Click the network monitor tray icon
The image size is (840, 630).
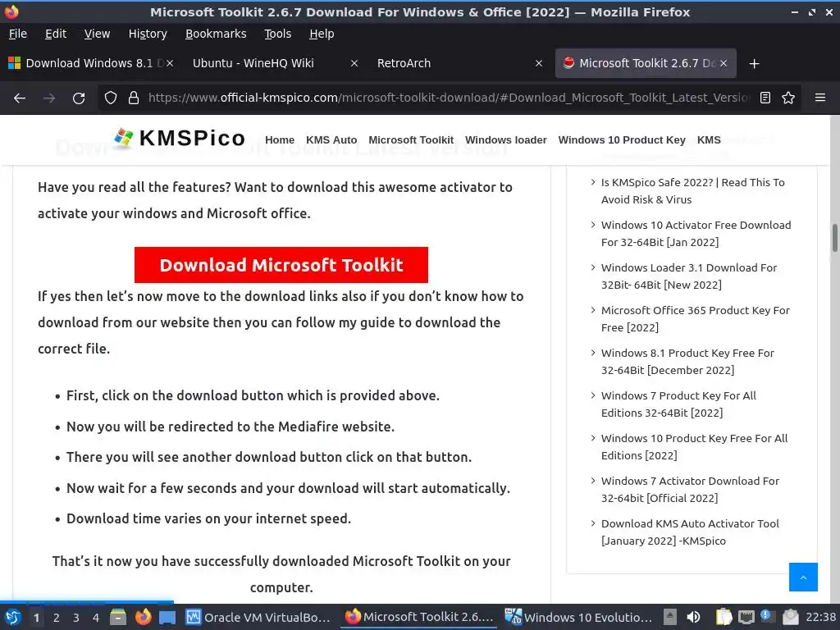(746, 617)
